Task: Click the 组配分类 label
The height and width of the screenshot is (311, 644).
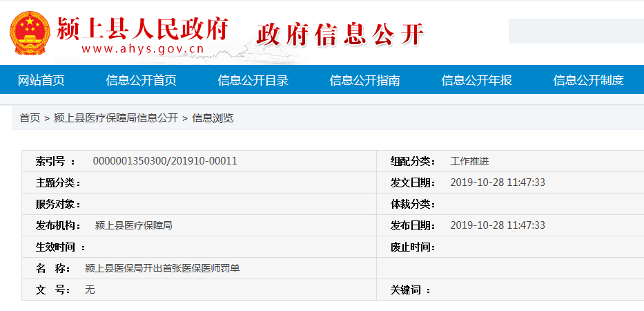Action: click(x=413, y=161)
